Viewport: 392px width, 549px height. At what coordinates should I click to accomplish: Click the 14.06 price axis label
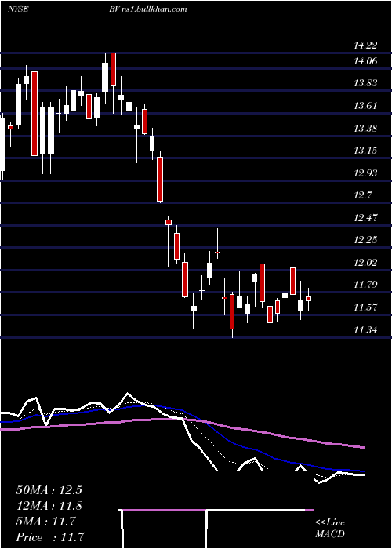coord(365,61)
